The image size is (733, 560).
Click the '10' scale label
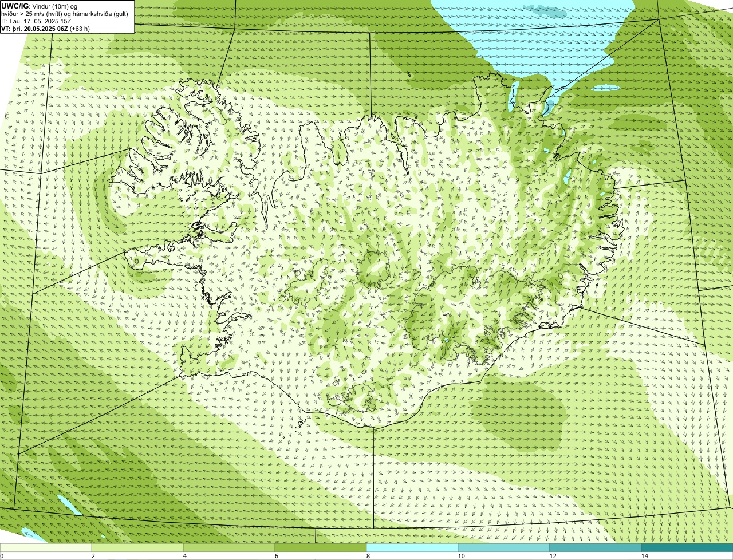click(461, 556)
